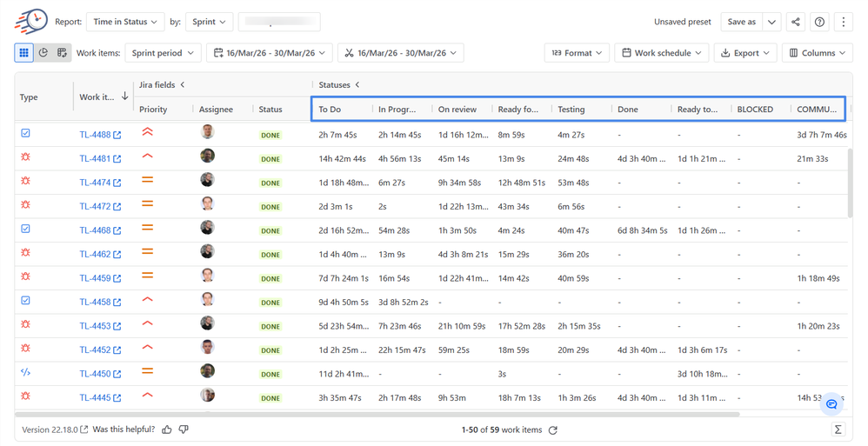The height and width of the screenshot is (446, 868).
Task: Click the DONE status badge for TL-4458
Action: tap(270, 303)
